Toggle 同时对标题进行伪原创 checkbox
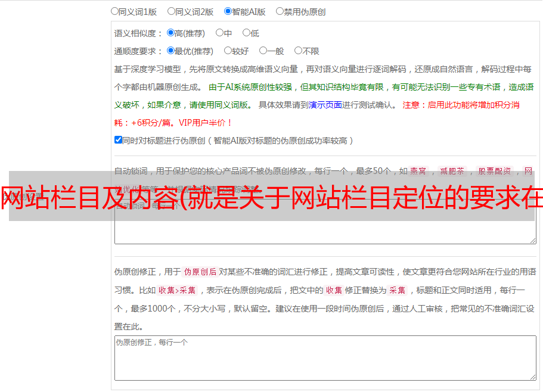The height and width of the screenshot is (392, 543). coord(118,140)
